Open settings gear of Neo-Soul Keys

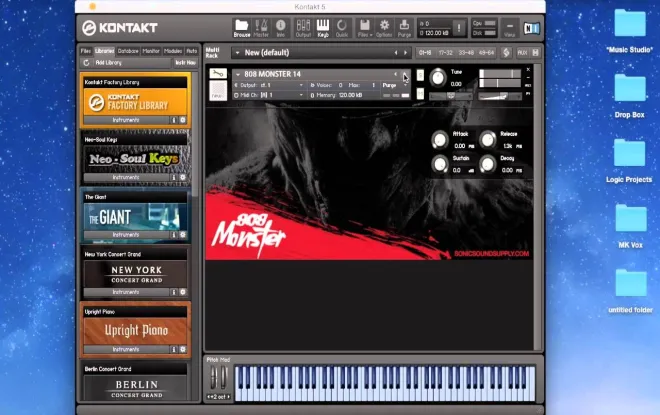tap(183, 177)
